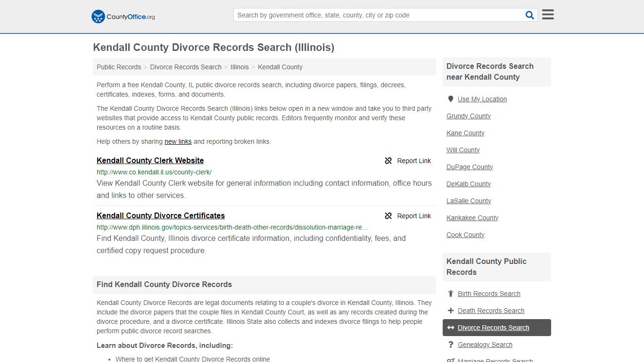This screenshot has width=644, height=362.
Task: Follow the 'new links' hyperlink
Action: point(178,141)
